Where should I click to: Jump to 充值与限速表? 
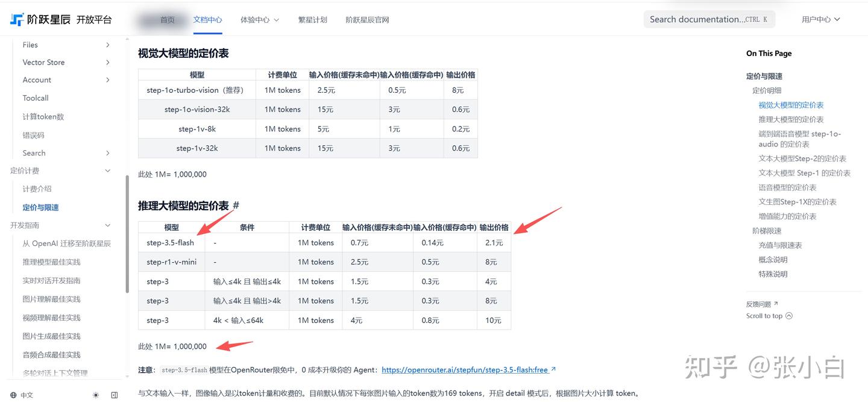(780, 245)
